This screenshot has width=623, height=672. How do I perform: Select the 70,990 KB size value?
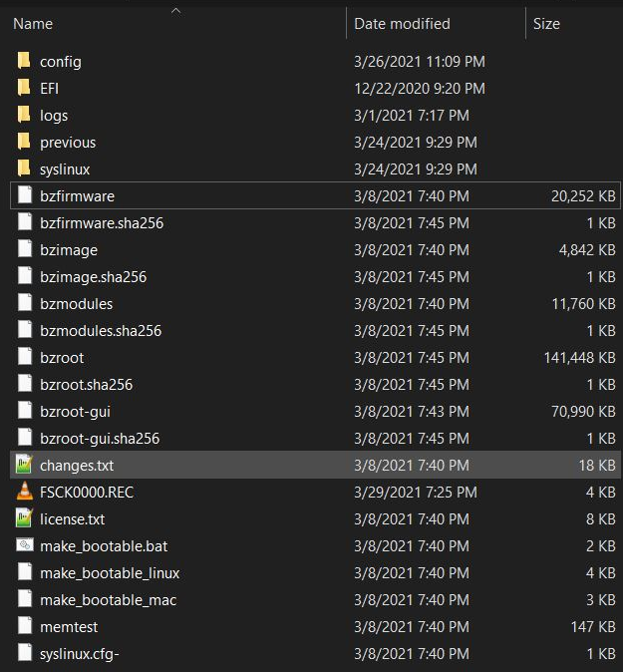coord(583,412)
